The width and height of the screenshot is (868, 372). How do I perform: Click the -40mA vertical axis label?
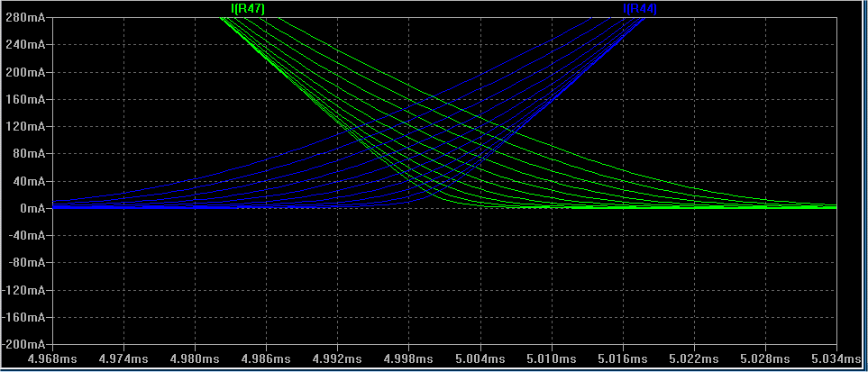26,235
